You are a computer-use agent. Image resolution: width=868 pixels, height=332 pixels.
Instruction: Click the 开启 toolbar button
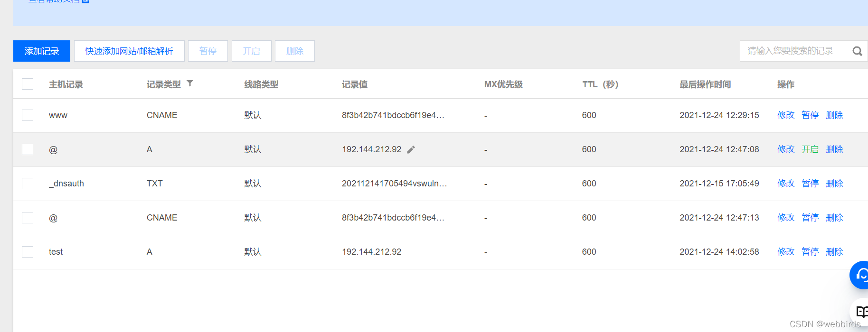pyautogui.click(x=252, y=51)
